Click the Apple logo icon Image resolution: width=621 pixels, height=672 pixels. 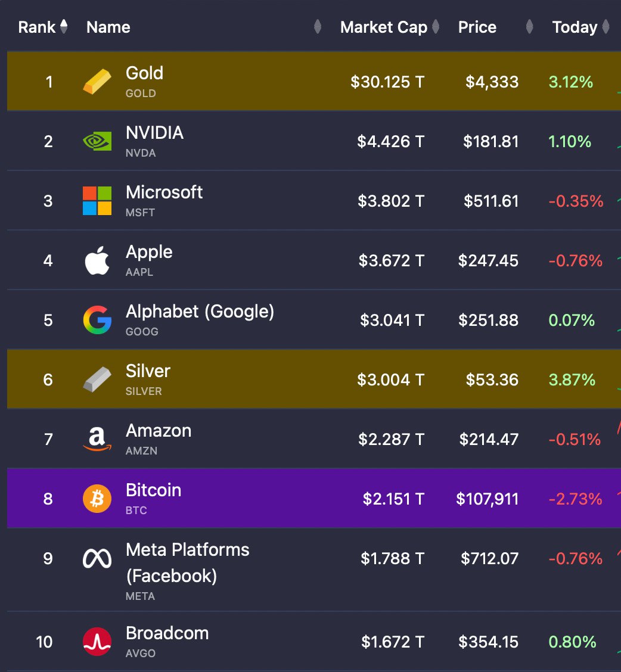(97, 261)
